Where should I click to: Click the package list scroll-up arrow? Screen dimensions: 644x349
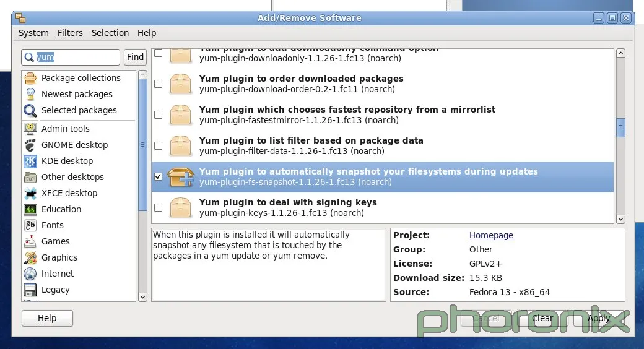[620, 53]
